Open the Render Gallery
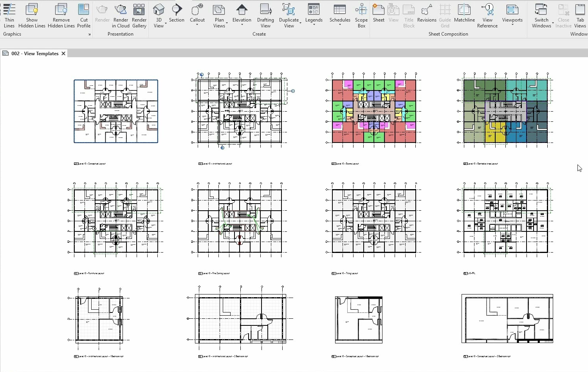The image size is (588, 372). click(x=139, y=16)
